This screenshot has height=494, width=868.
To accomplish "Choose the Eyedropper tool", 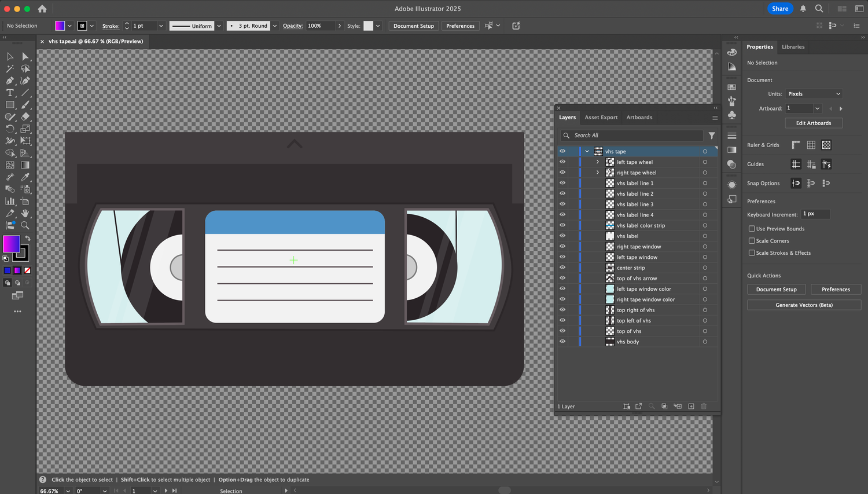I will point(25,177).
